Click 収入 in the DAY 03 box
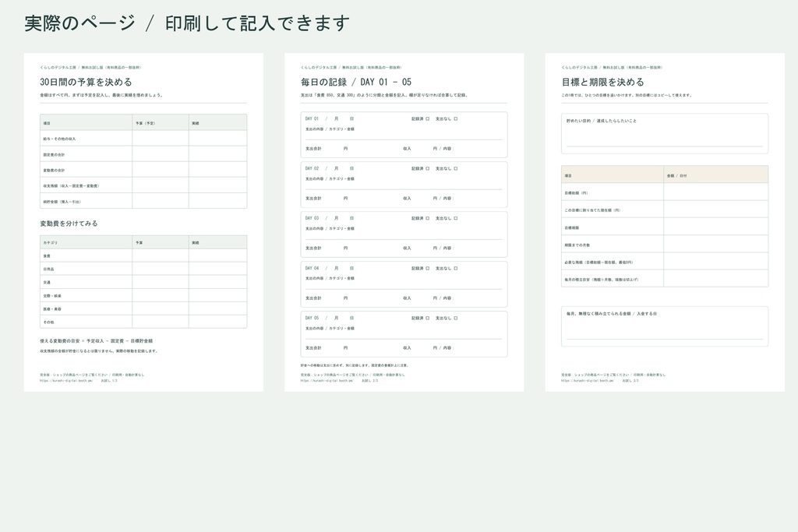Screen dimensions: 798x532 pos(407,248)
